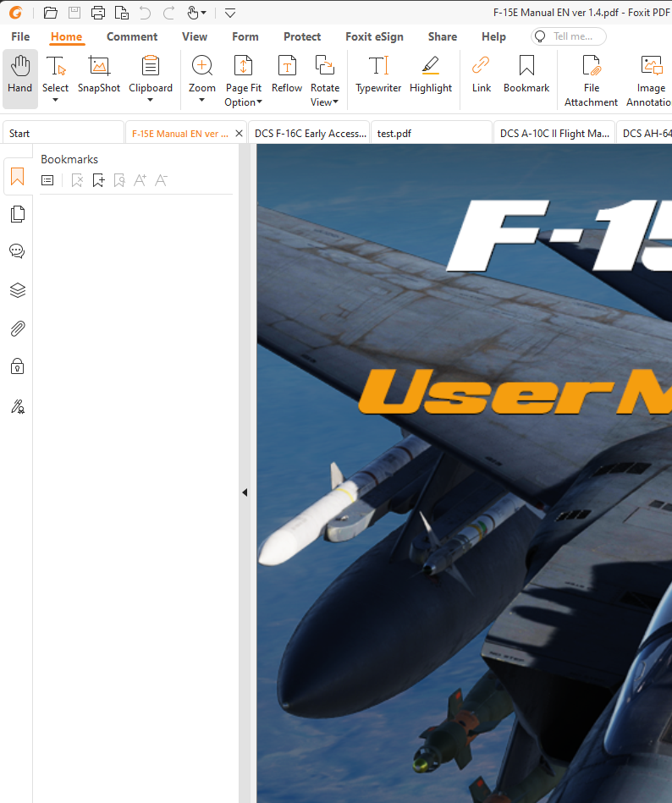Open Page Fit Option menu
Image resolution: width=672 pixels, height=803 pixels.
(x=243, y=81)
